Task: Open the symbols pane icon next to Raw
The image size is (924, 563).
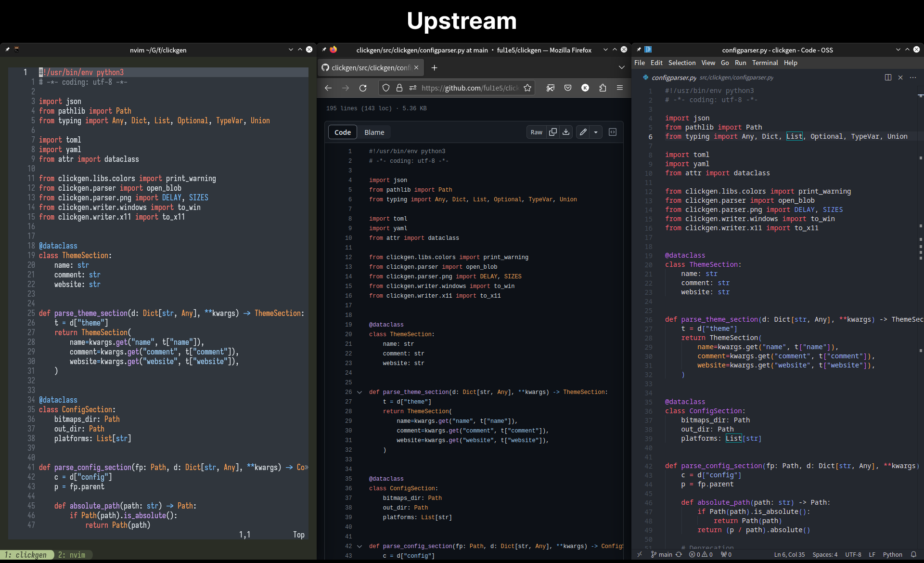Action: point(612,132)
